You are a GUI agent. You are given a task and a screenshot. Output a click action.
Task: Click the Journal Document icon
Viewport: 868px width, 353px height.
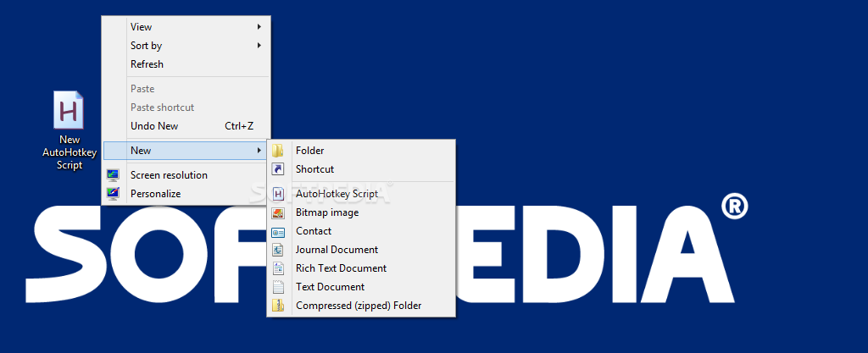(x=278, y=251)
